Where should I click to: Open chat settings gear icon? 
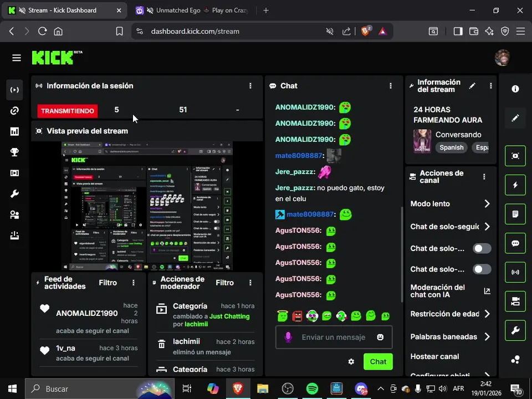[351, 362]
